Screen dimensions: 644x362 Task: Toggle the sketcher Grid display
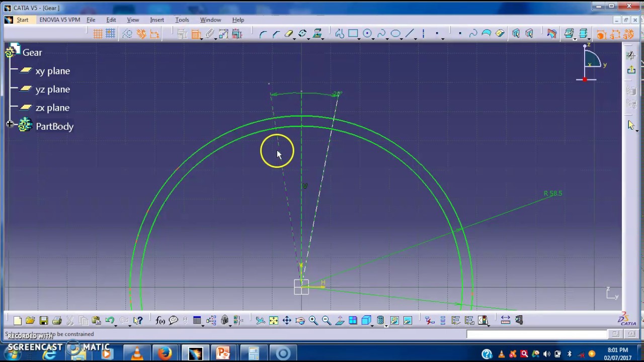coord(98,34)
